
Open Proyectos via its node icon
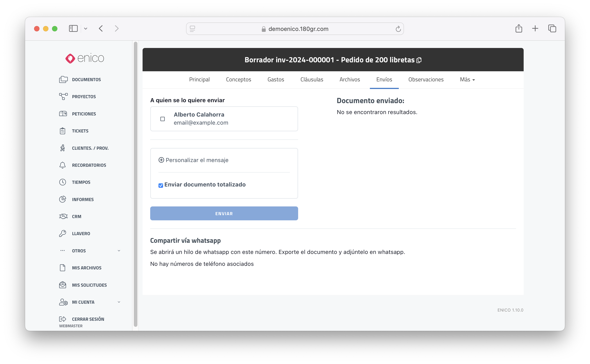coord(63,97)
